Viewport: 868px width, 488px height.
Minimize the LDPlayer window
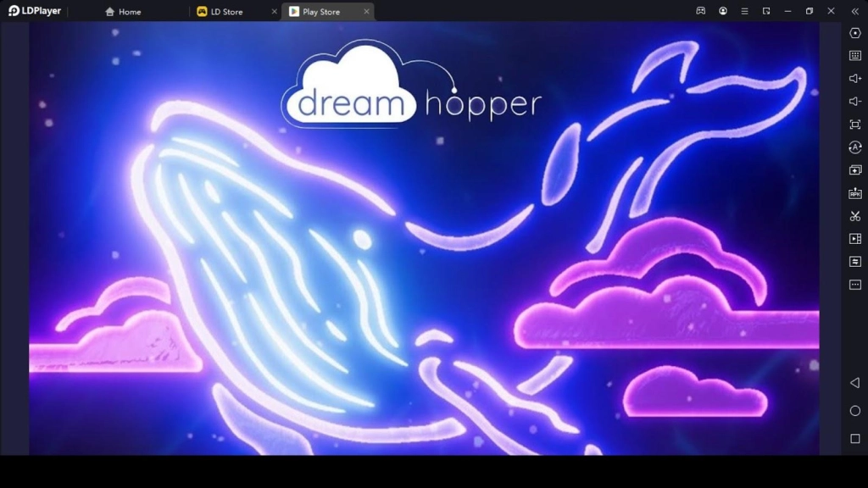[787, 11]
